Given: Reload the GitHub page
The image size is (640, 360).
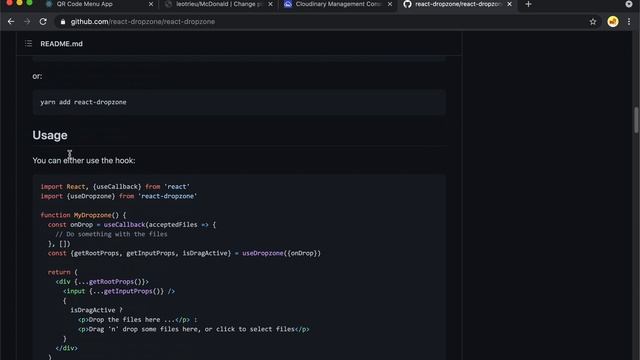Looking at the screenshot, I should pyautogui.click(x=43, y=22).
